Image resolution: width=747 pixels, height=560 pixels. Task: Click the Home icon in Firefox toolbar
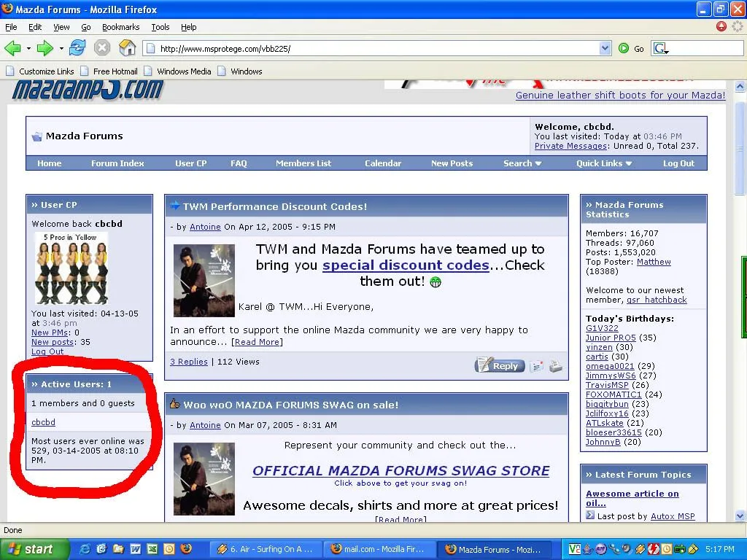click(x=128, y=48)
